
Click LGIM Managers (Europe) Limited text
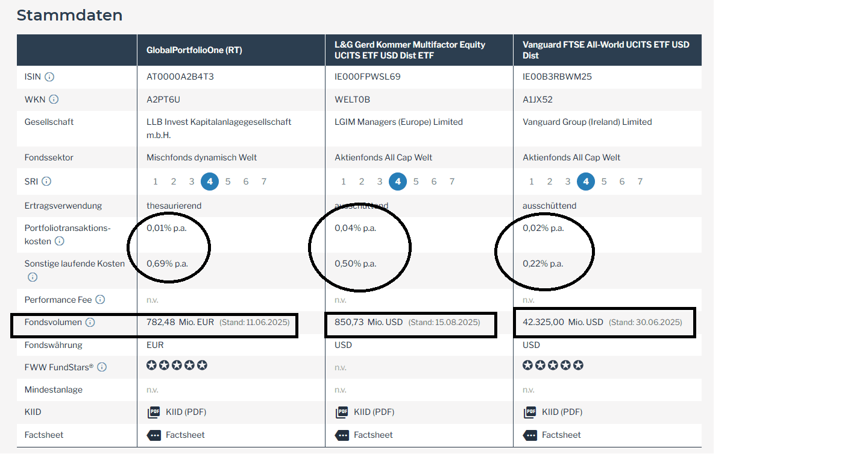[x=398, y=122]
